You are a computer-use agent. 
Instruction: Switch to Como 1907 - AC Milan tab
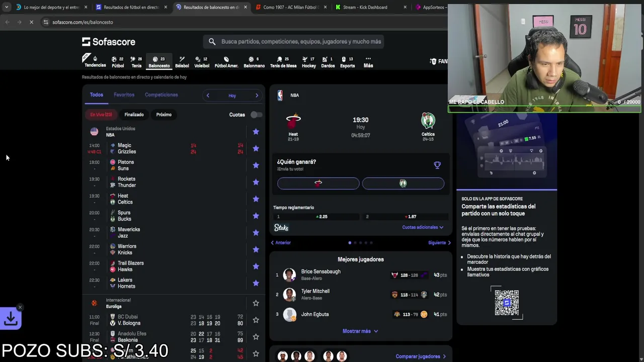click(x=290, y=8)
